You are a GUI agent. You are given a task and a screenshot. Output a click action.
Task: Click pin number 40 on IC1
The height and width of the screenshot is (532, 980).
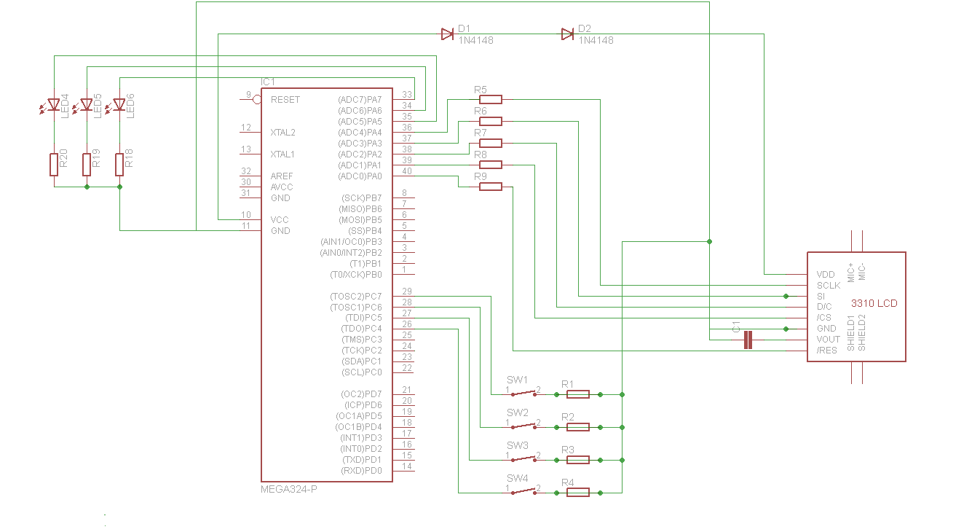click(407, 171)
